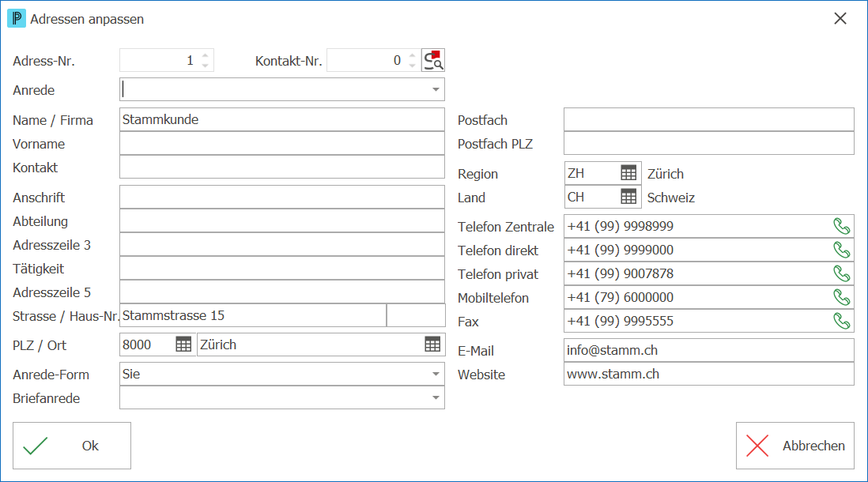Click the Postfach PLZ input field

tap(709, 143)
